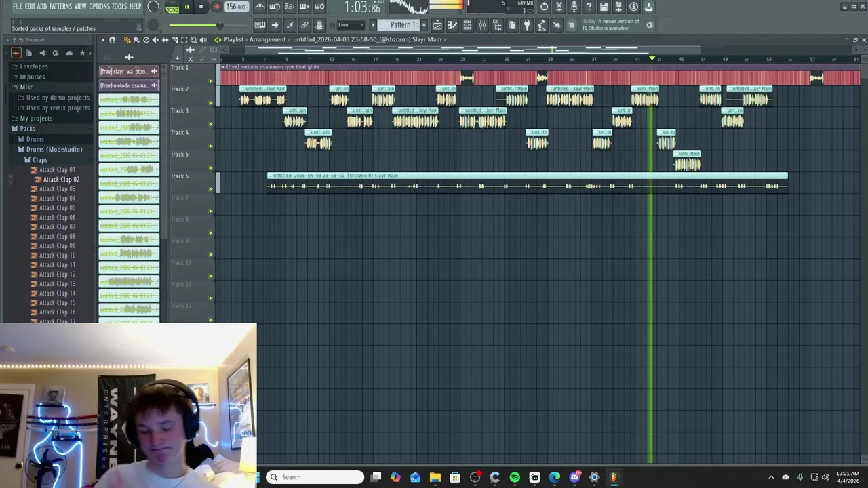The width and height of the screenshot is (868, 488).
Task: Mute Track 6 with its green LED
Action: click(x=210, y=190)
